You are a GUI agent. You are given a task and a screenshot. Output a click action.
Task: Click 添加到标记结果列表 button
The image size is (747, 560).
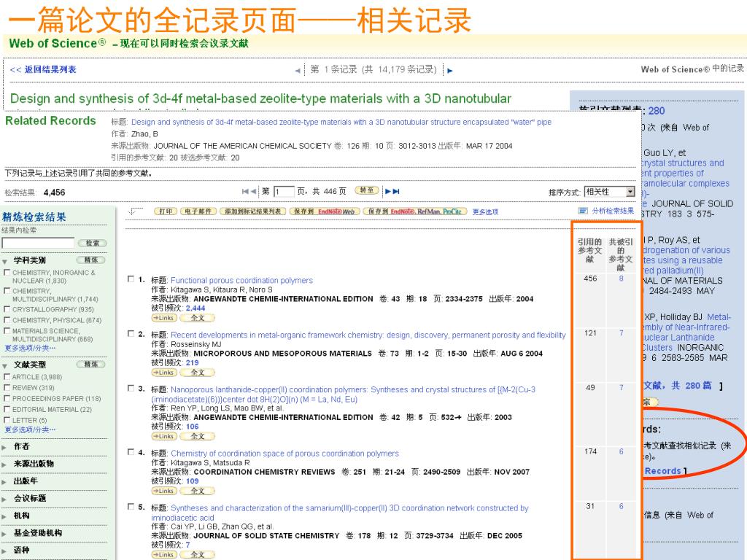252,211
